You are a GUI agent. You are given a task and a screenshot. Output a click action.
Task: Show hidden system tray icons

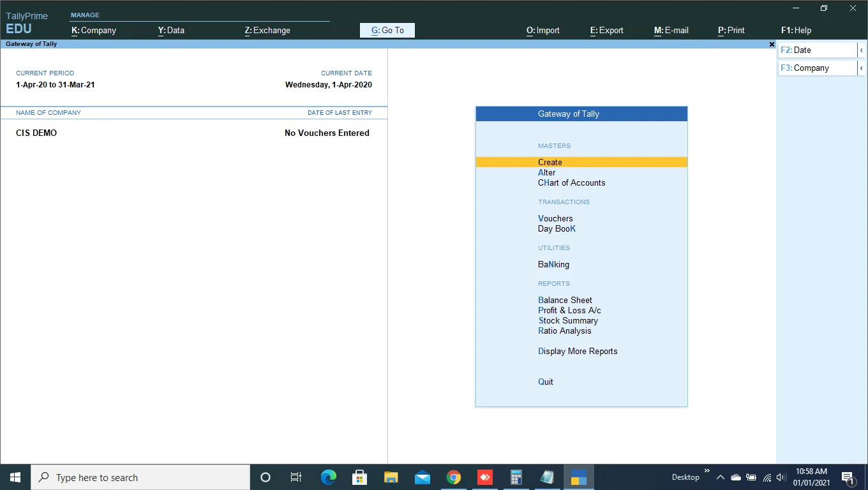tap(721, 477)
